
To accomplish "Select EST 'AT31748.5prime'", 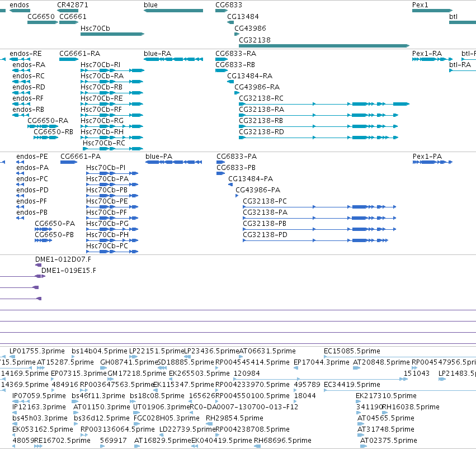I will (386, 429).
